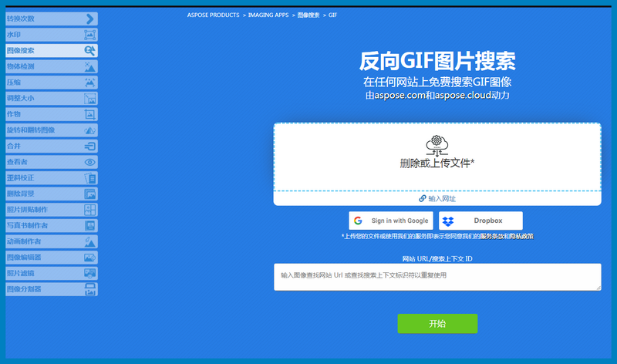Click the 网站 URL/搜索上下文 ID label

pyautogui.click(x=437, y=258)
